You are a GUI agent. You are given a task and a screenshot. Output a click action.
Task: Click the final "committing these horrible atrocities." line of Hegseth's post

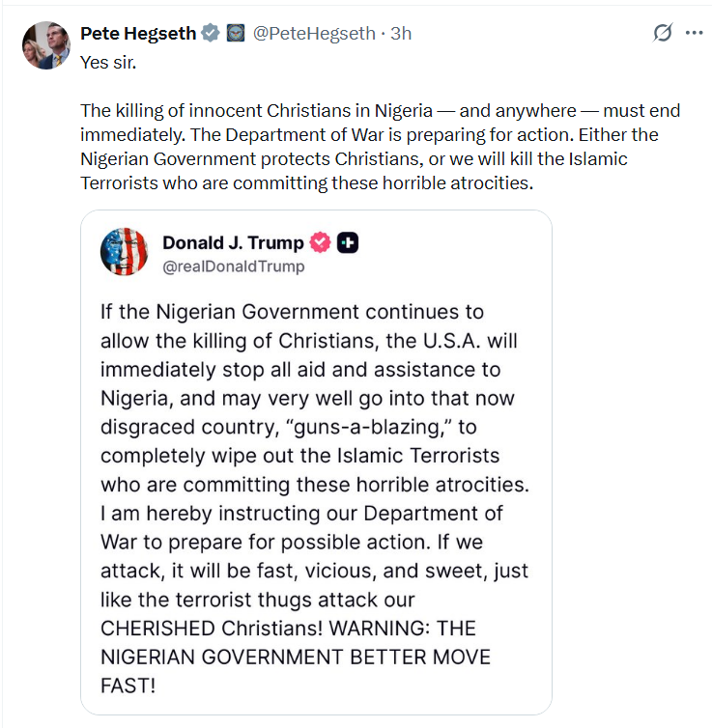[x=307, y=182]
